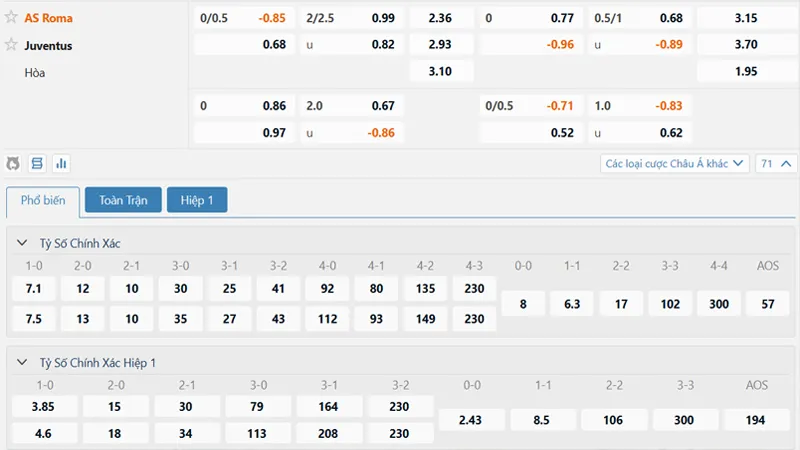The width and height of the screenshot is (800, 450).
Task: Switch to the 'Phổ biến' tab
Action: (43, 200)
